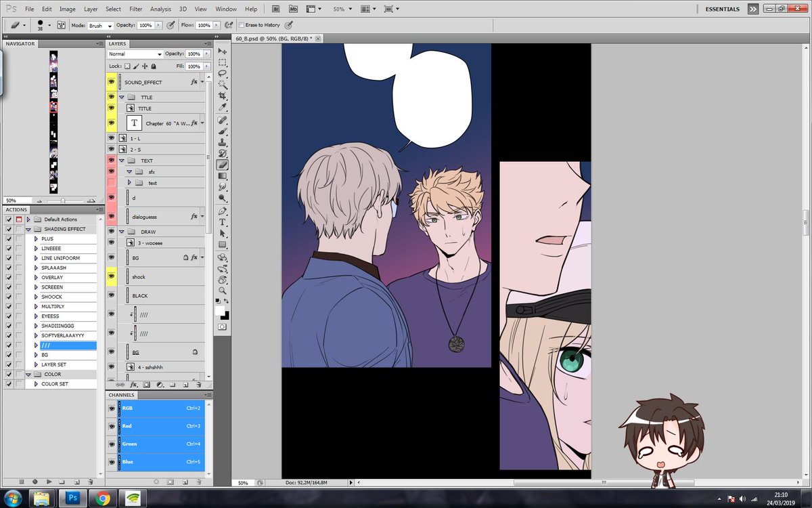Open the eraser Mode dropdown
The height and width of the screenshot is (508, 812).
[x=100, y=25]
